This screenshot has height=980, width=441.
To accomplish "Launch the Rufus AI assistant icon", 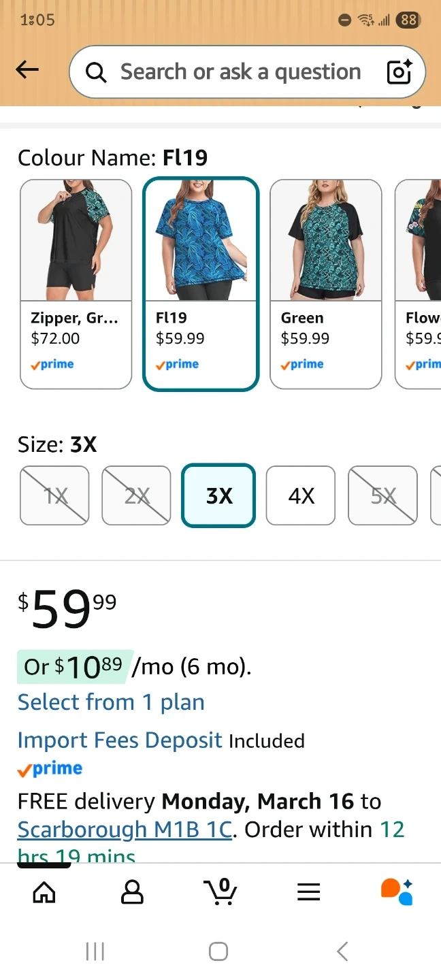I will coord(397,892).
